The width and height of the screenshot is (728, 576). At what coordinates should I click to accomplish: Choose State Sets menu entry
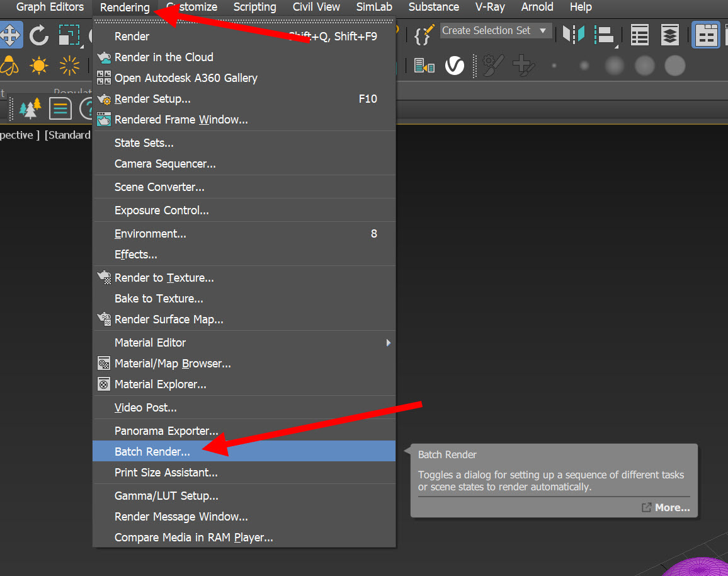coord(244,143)
